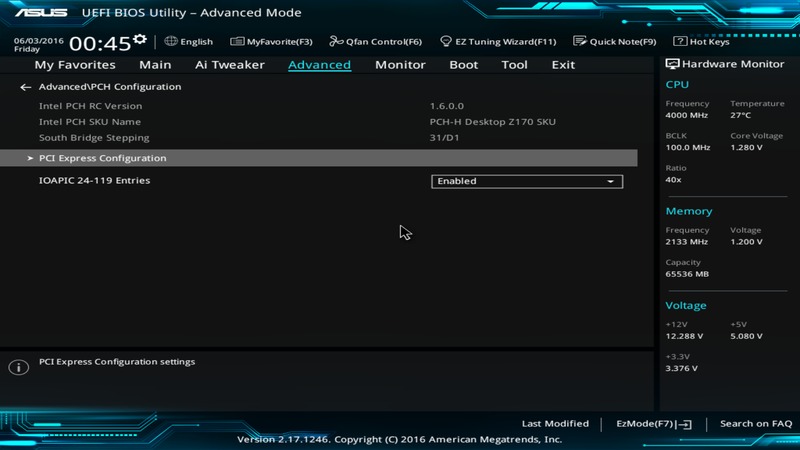
Task: Select the IOAPIC 24-119 Entries label
Action: (x=94, y=181)
